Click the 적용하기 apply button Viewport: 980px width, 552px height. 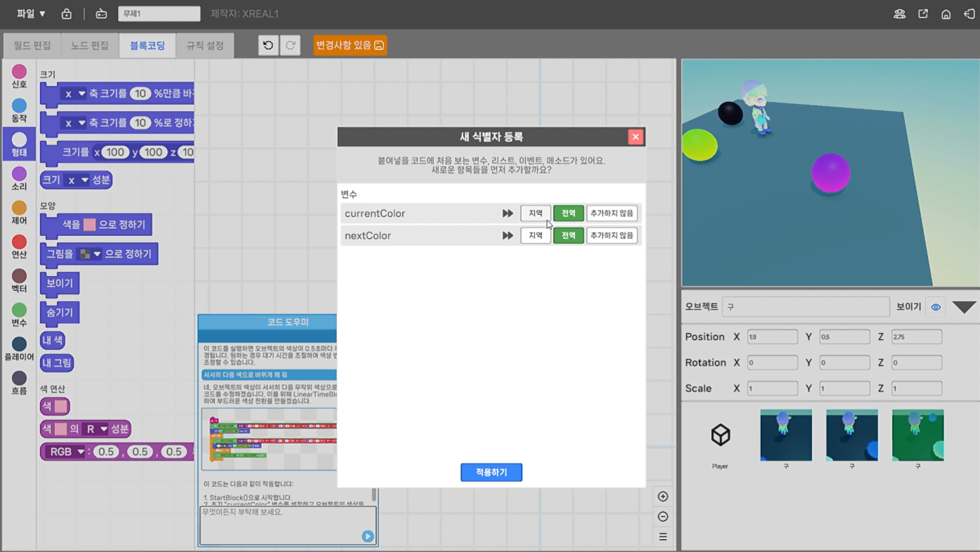click(x=491, y=472)
